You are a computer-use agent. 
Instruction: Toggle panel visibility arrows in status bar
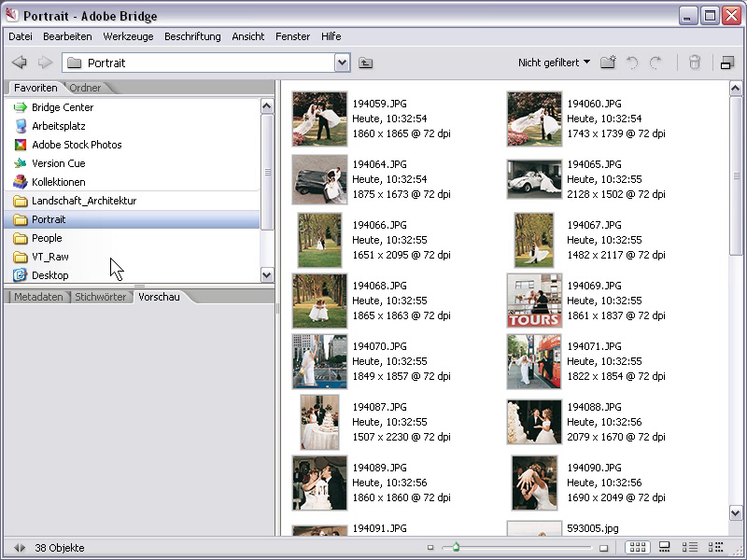19,548
